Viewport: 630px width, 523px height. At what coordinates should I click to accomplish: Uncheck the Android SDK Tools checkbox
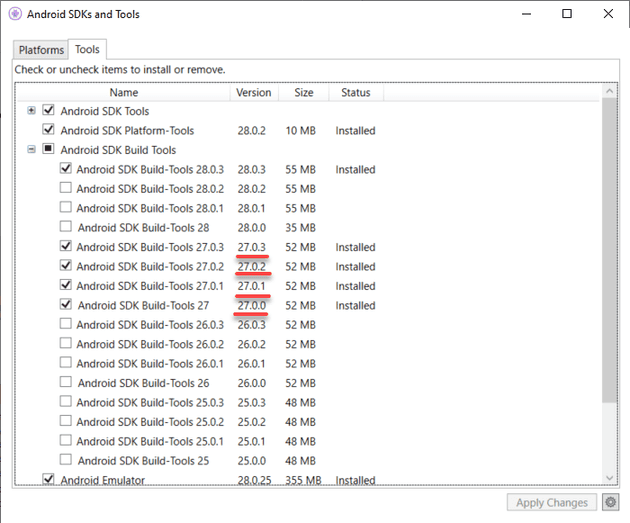click(48, 110)
